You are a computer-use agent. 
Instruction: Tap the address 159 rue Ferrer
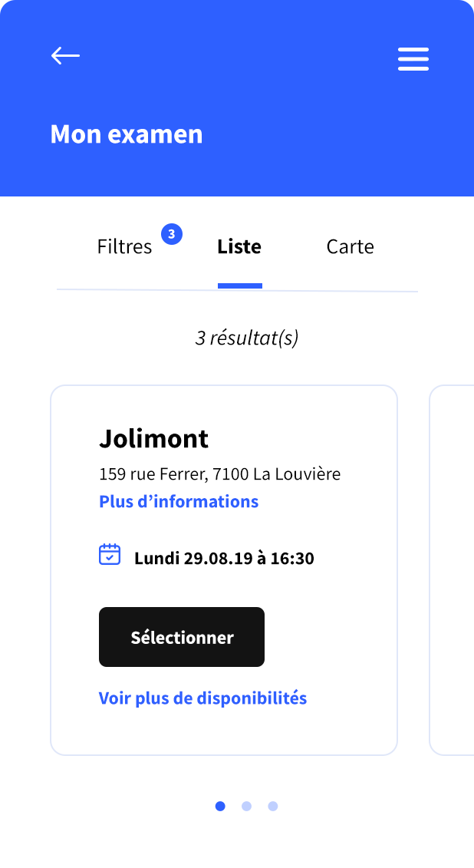pos(219,474)
